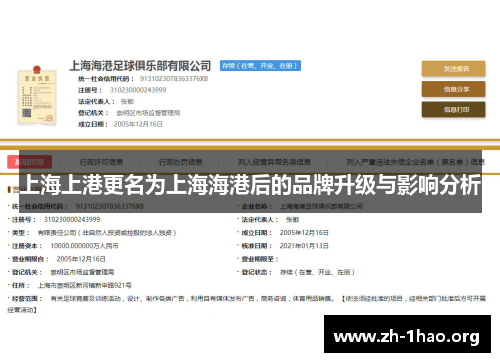Screen dimensions: 500x362
Task: Select the credit code value under the company title
Action: [x=174, y=79]
